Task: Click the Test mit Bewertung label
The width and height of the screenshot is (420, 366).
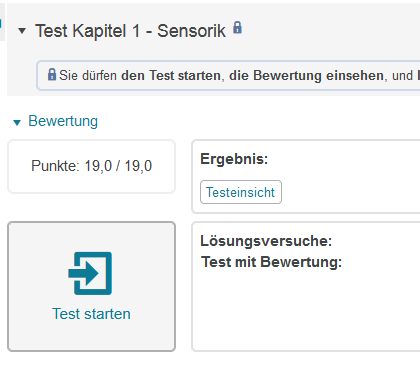Action: click(x=272, y=262)
